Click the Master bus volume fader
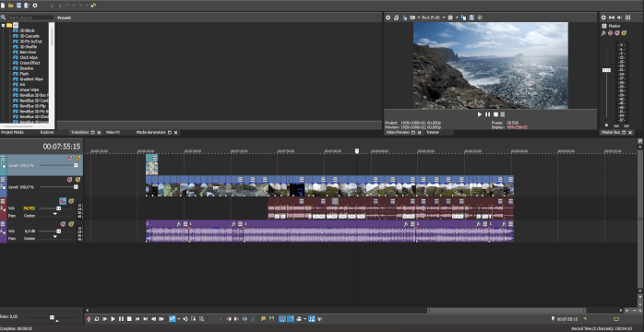 click(x=606, y=71)
